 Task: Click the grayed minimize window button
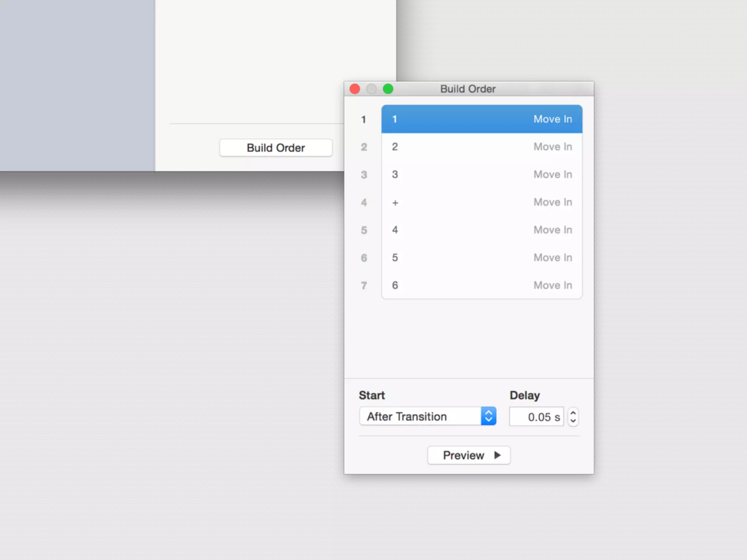(371, 89)
